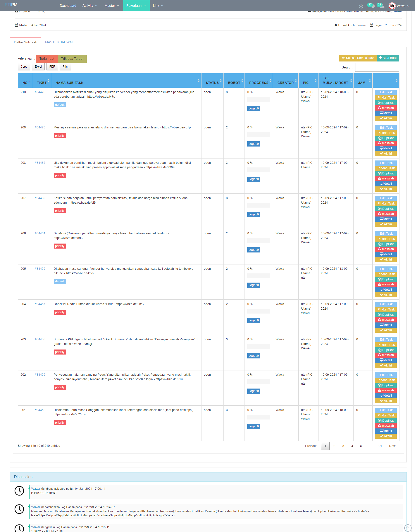Report masalah on ticket #34475
The image size is (415, 532).
[x=386, y=143]
